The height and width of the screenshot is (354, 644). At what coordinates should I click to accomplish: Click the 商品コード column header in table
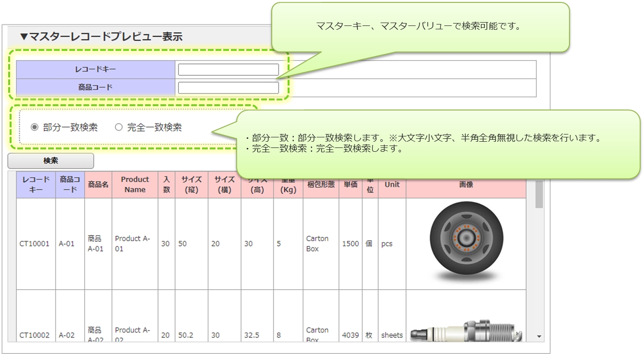click(70, 184)
